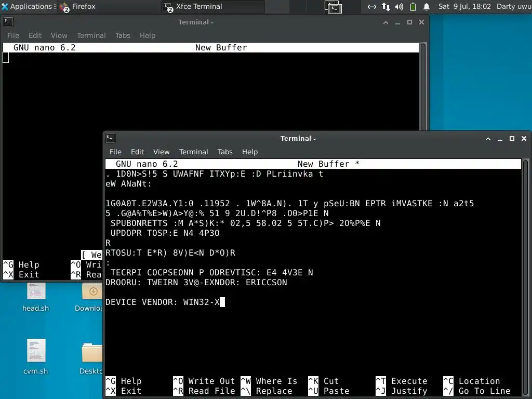Open the notifications bell icon
The width and height of the screenshot is (532, 399).
[427, 6]
